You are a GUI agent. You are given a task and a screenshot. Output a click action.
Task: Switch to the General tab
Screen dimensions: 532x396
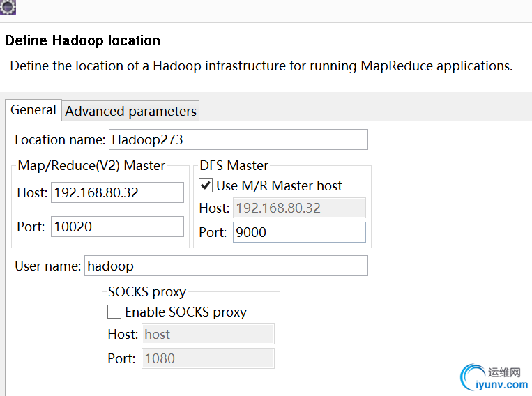pos(33,110)
